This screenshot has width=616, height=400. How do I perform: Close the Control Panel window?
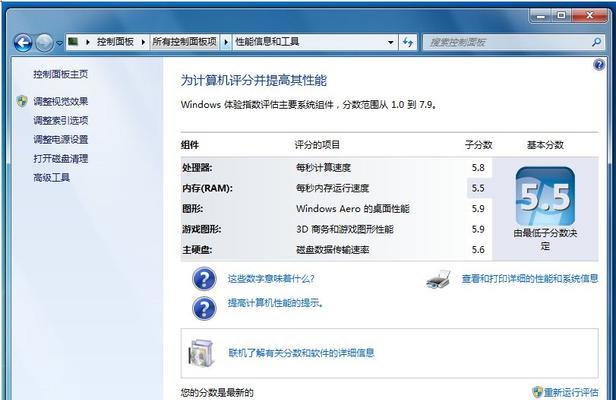coord(589,16)
